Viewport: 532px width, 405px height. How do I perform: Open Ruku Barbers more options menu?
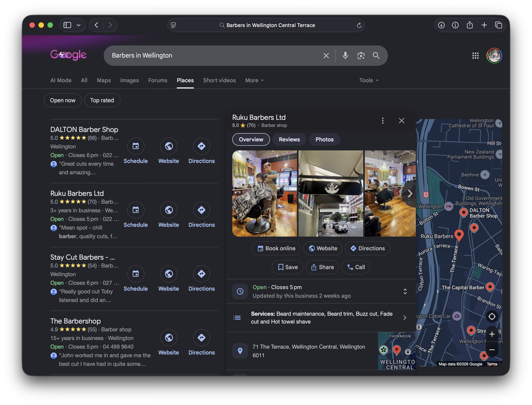pos(383,120)
